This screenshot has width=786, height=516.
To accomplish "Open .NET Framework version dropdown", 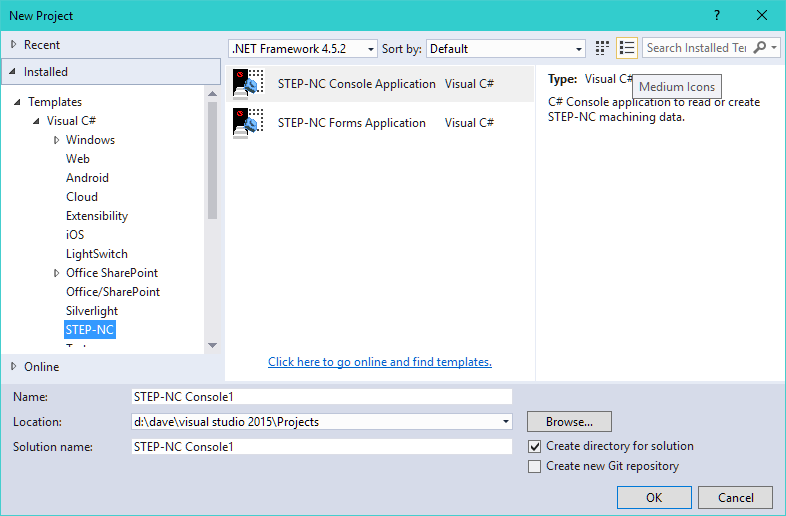I will click(x=303, y=49).
